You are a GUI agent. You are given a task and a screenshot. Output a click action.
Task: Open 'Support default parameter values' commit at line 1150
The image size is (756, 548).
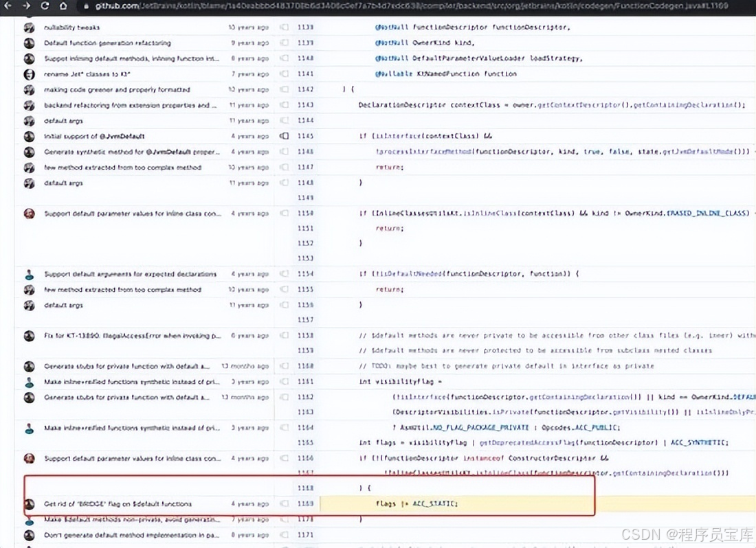click(x=133, y=214)
